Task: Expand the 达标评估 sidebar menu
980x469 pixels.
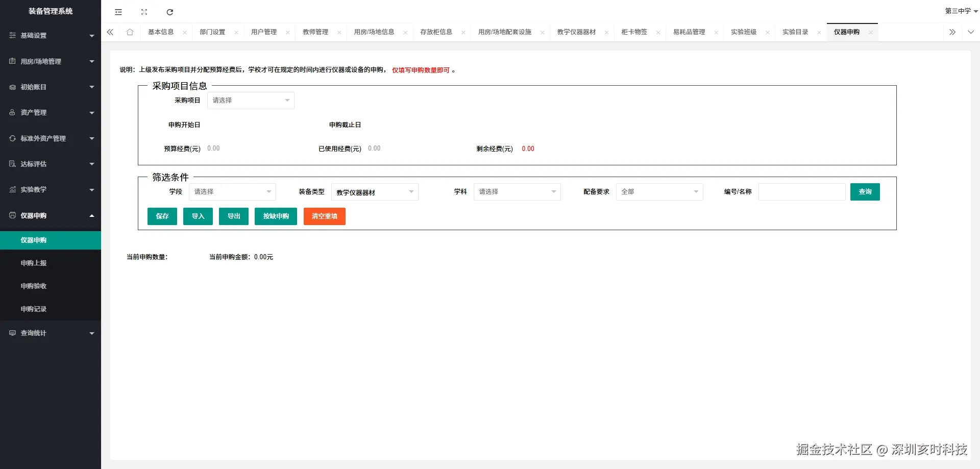Action: (51, 164)
